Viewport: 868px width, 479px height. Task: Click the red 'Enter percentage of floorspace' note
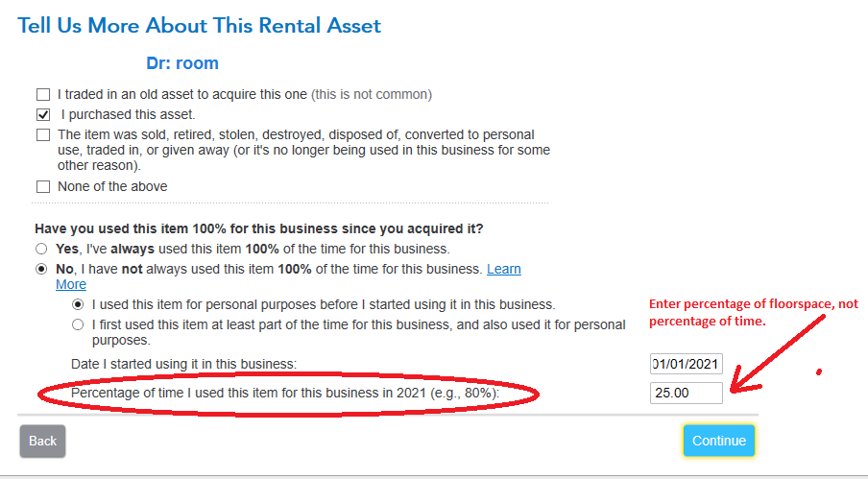754,313
